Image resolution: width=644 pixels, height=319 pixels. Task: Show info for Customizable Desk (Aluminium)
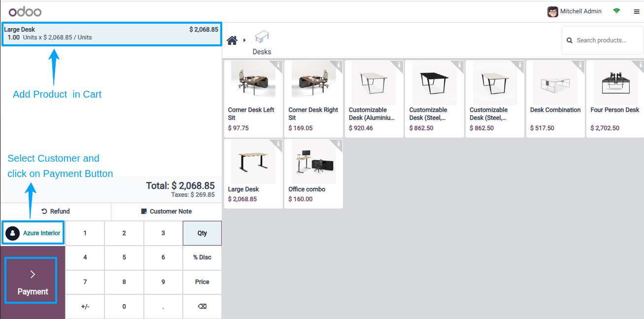click(x=399, y=65)
